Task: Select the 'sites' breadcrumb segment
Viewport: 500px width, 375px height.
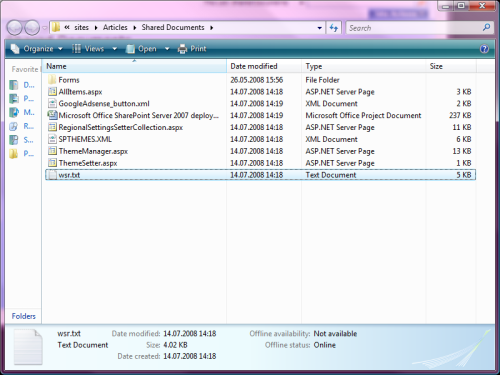Action: (81, 27)
